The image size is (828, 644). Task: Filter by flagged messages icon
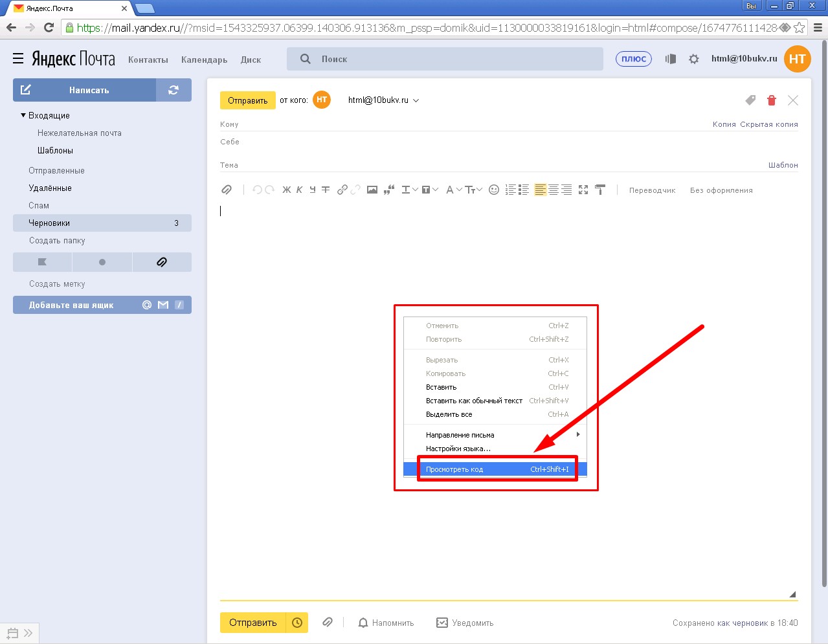tap(42, 262)
